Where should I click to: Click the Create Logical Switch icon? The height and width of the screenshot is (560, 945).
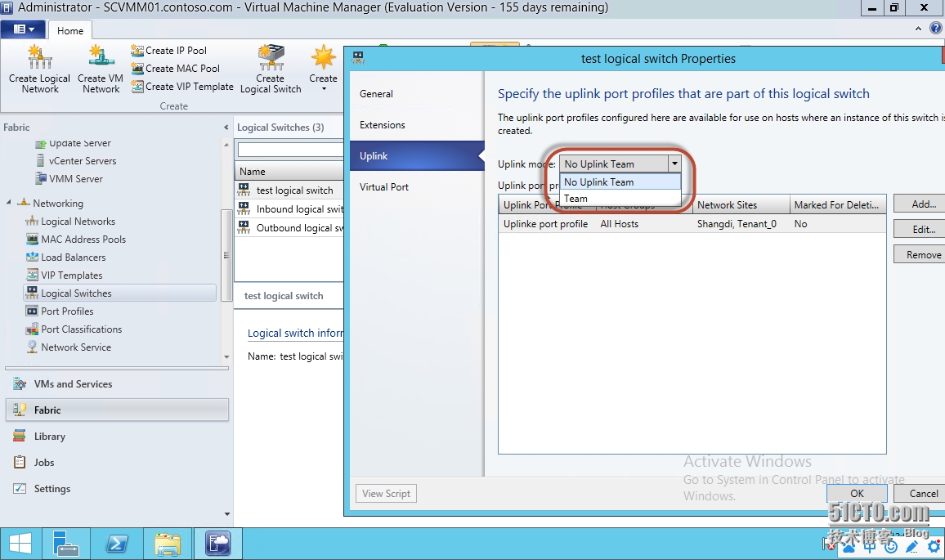click(271, 57)
